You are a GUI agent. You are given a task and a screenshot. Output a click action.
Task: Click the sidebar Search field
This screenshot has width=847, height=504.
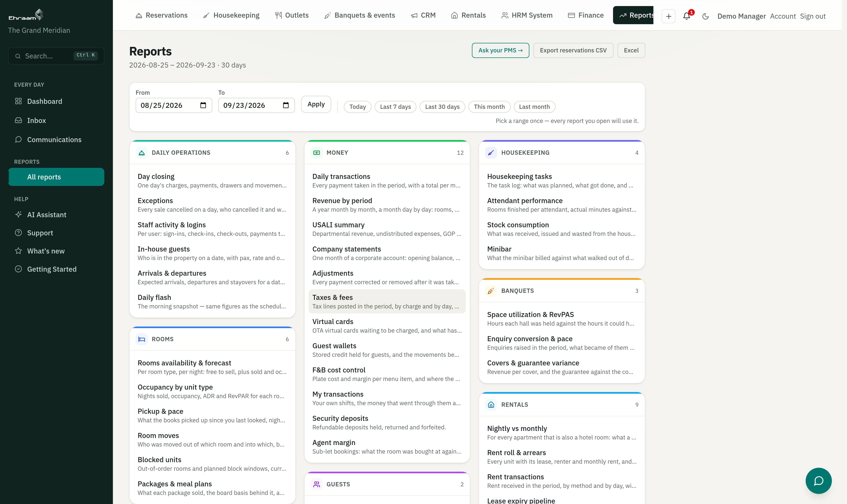point(56,56)
